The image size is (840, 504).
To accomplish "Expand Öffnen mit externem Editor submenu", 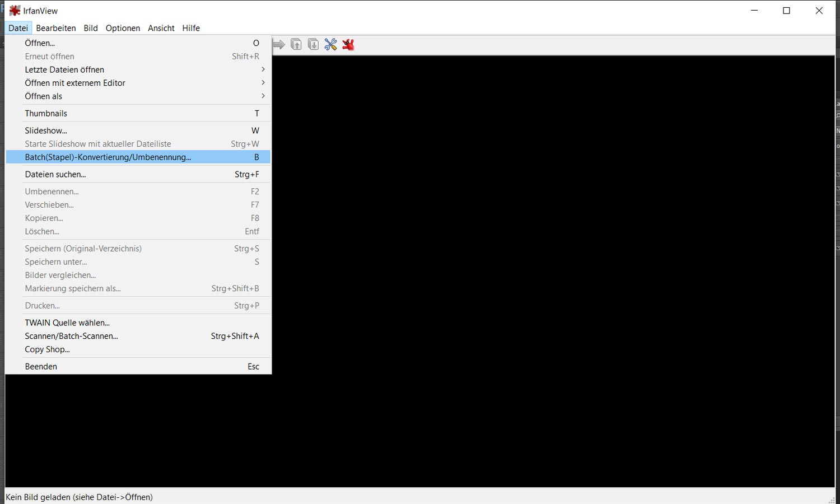I will [x=138, y=83].
